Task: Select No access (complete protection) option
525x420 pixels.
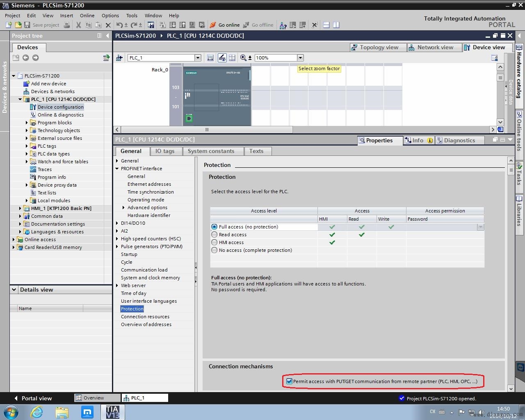Action: click(214, 250)
